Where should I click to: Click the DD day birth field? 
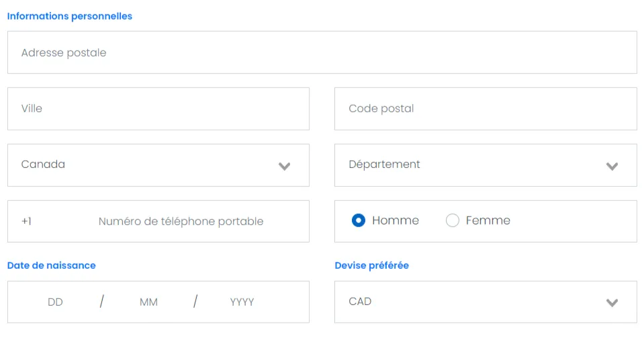tap(55, 302)
